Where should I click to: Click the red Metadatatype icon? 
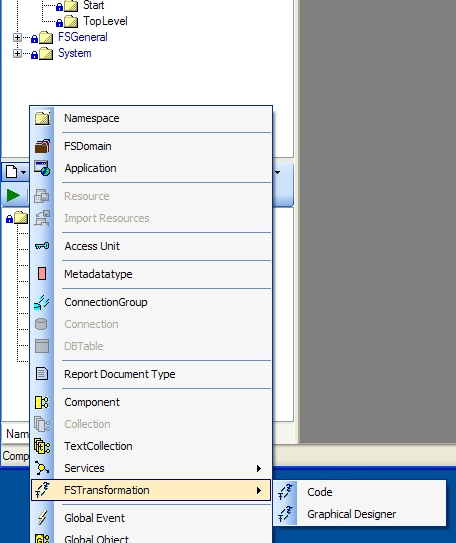pos(42,274)
